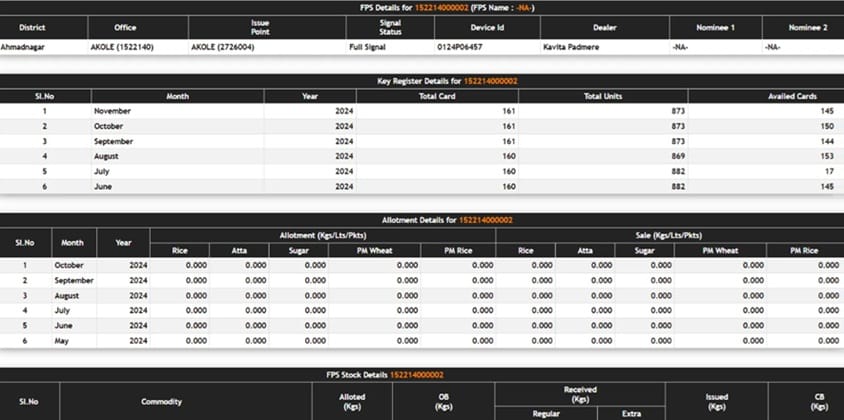Select the Signal Status column header
Viewport: 844px width, 420px height.
pyautogui.click(x=390, y=27)
